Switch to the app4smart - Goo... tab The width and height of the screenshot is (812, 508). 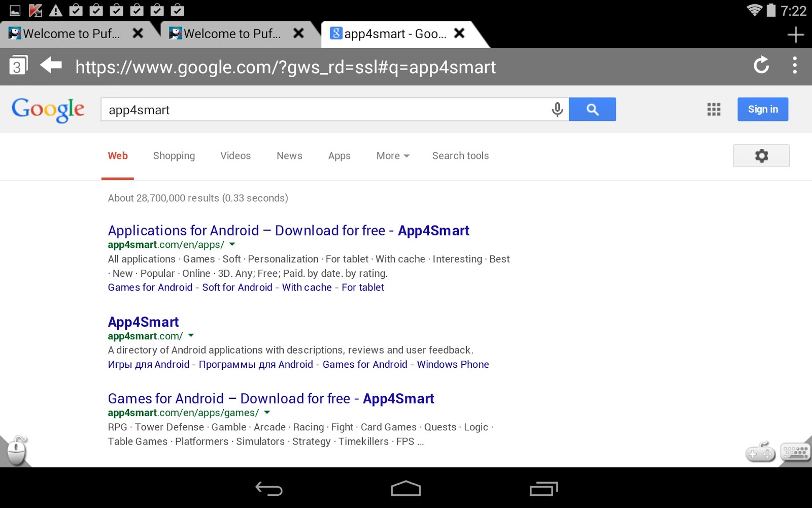click(x=395, y=34)
